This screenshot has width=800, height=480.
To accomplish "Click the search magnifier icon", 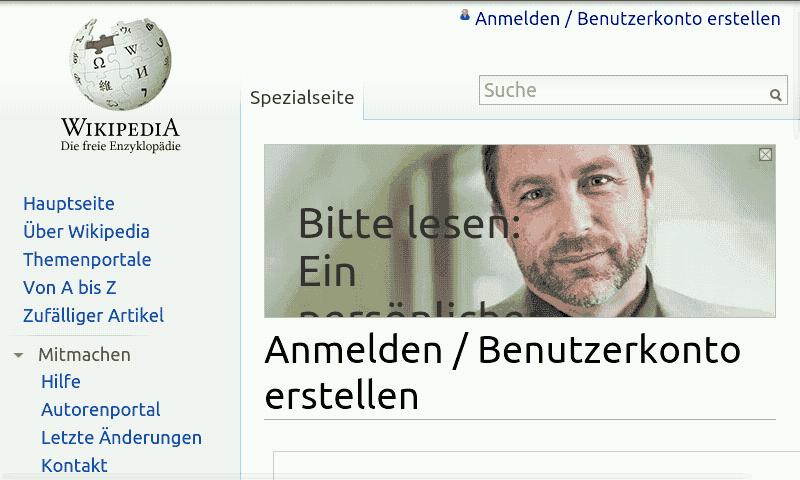I will click(x=775, y=95).
